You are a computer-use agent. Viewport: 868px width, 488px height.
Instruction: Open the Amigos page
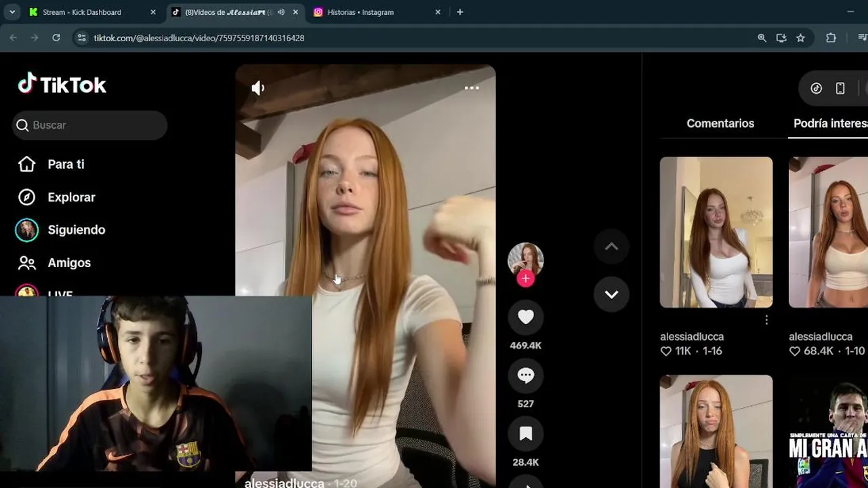(69, 262)
